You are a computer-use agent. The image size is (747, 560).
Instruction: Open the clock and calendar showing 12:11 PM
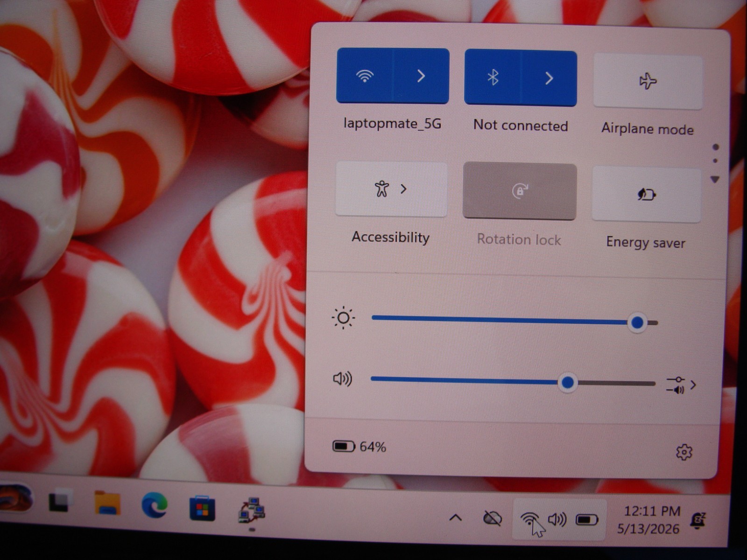point(648,520)
